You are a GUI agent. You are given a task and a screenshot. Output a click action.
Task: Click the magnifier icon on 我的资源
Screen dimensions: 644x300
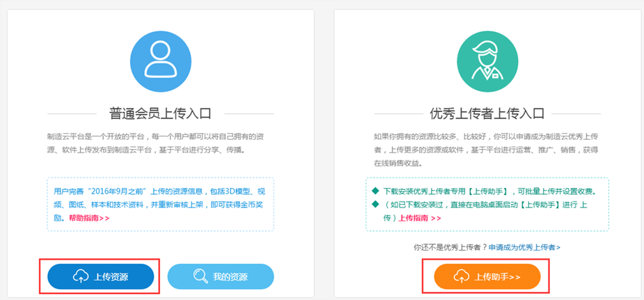click(201, 276)
